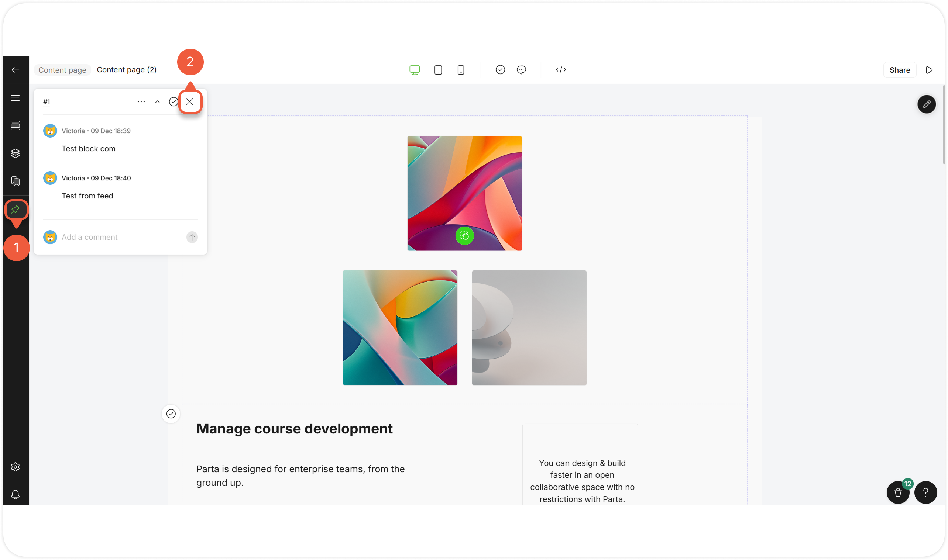This screenshot has width=948, height=560.
Task: Toggle block completion check beside heading
Action: pyautogui.click(x=171, y=414)
